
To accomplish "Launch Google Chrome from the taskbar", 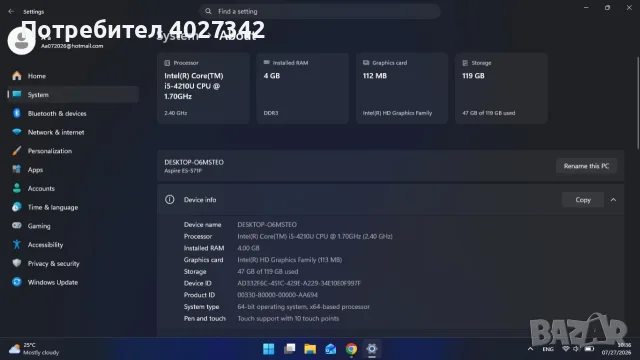I will [351, 349].
